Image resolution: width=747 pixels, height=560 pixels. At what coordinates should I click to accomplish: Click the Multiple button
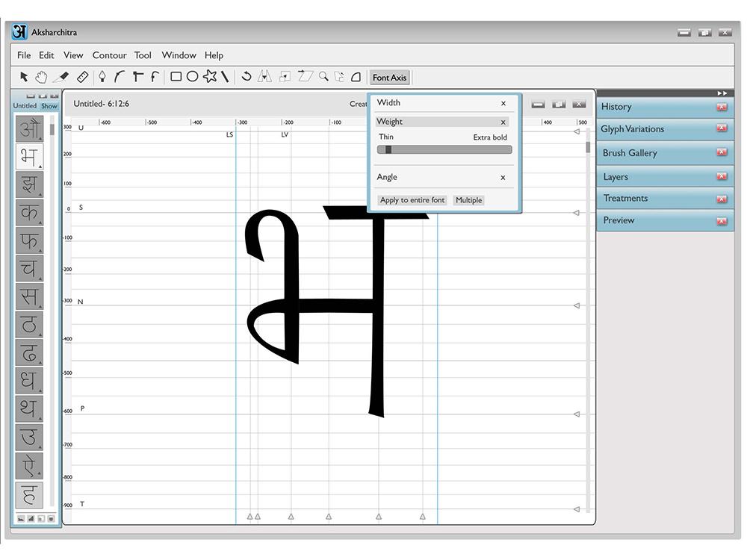pyautogui.click(x=469, y=200)
